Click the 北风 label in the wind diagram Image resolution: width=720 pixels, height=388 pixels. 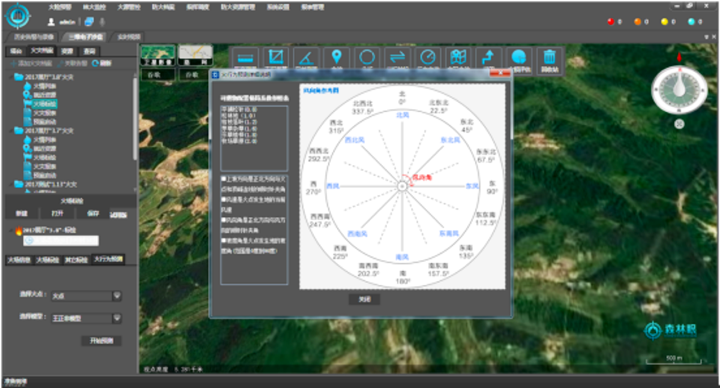tap(403, 115)
